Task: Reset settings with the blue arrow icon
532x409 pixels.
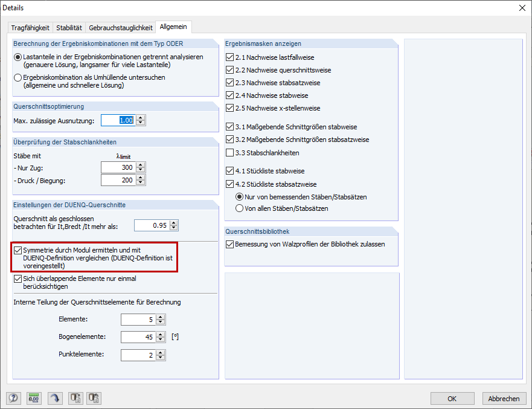Action: (x=54, y=398)
